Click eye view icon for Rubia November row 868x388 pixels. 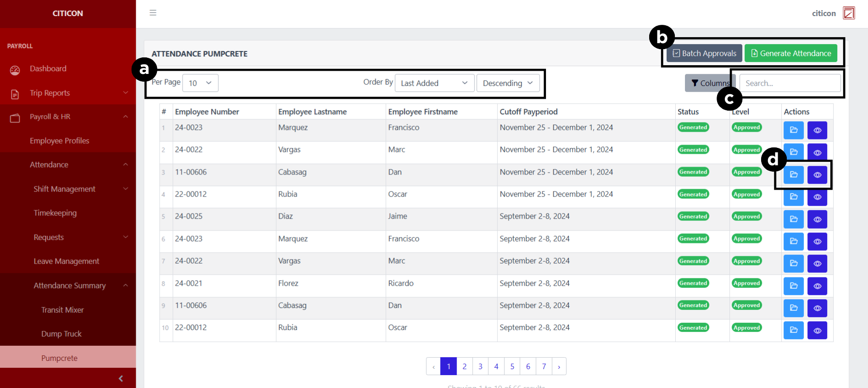tap(817, 197)
